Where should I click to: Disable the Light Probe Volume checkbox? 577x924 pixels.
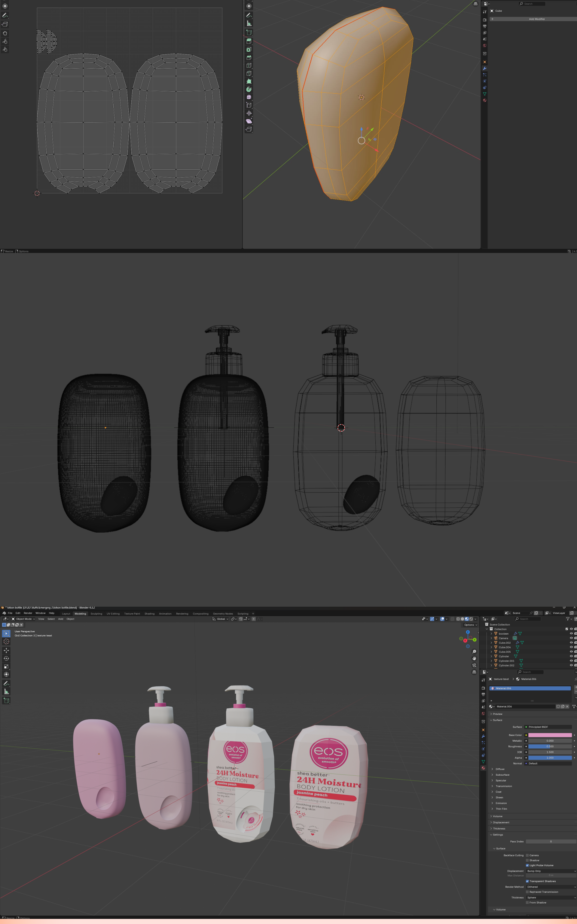[527, 866]
